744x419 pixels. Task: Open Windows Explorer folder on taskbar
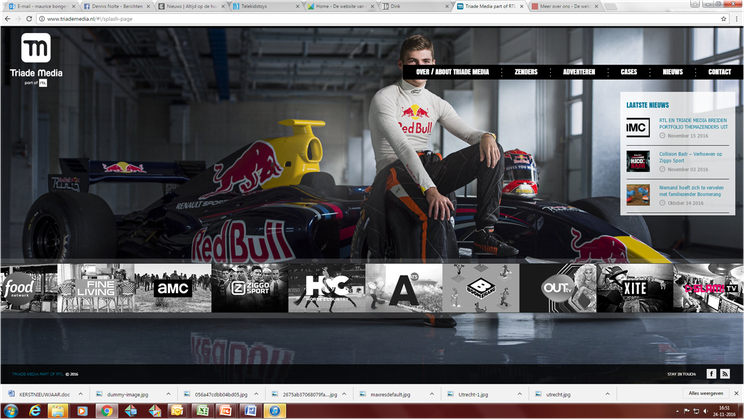point(58,410)
